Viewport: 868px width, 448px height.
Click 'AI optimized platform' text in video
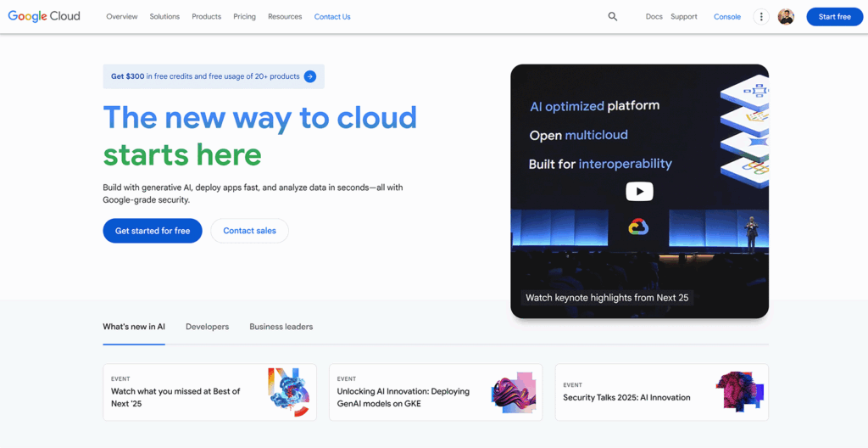[x=594, y=106]
